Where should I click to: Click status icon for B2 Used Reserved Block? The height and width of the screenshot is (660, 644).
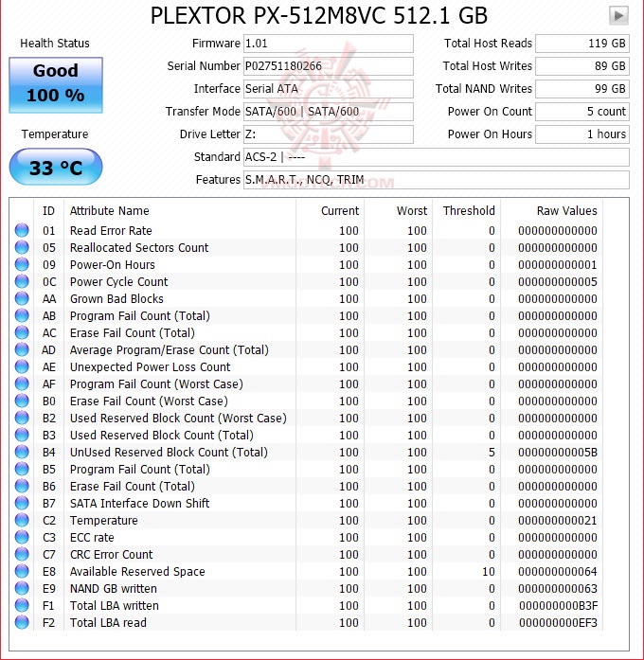[22, 418]
